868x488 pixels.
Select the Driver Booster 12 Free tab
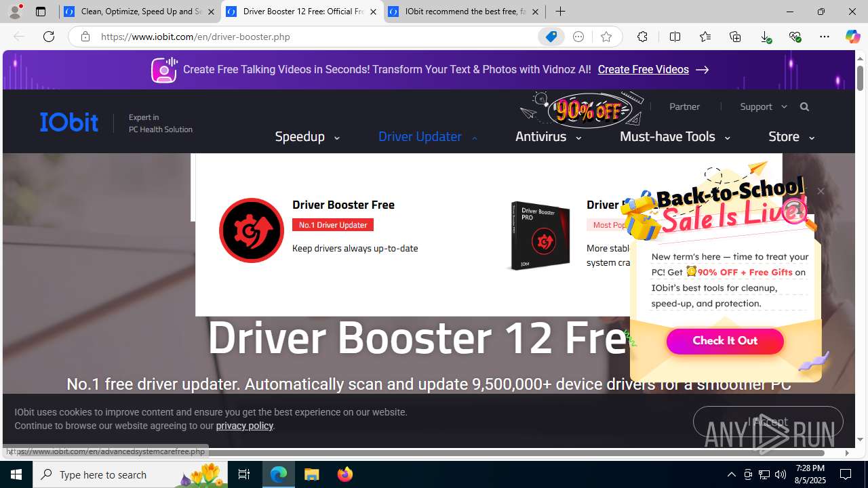pos(302,12)
